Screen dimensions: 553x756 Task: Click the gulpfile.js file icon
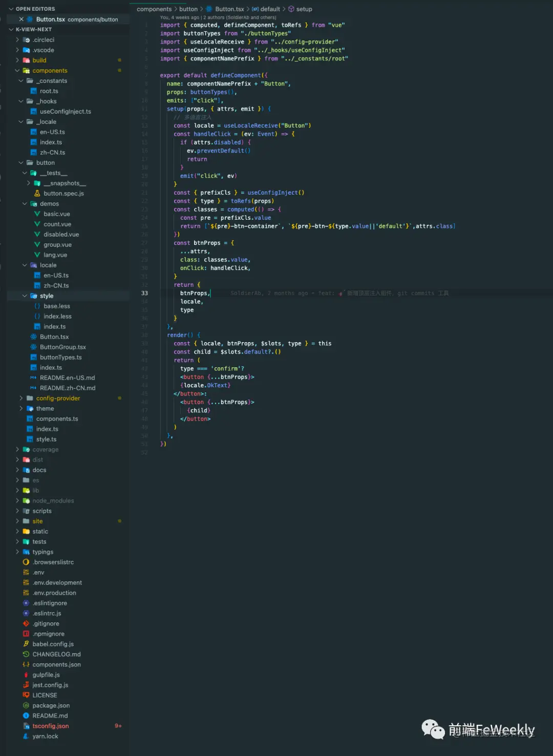26,675
